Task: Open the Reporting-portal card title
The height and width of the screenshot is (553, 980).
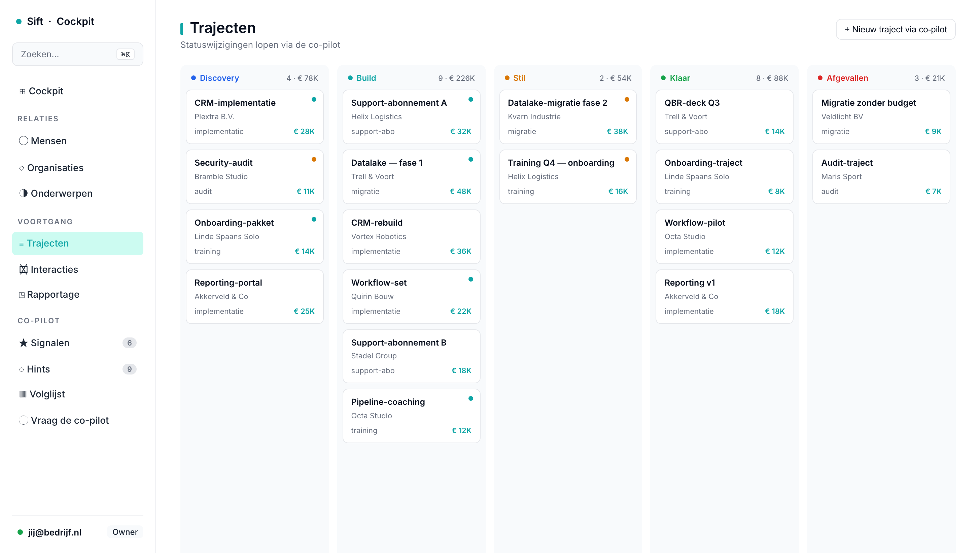Action: tap(228, 283)
